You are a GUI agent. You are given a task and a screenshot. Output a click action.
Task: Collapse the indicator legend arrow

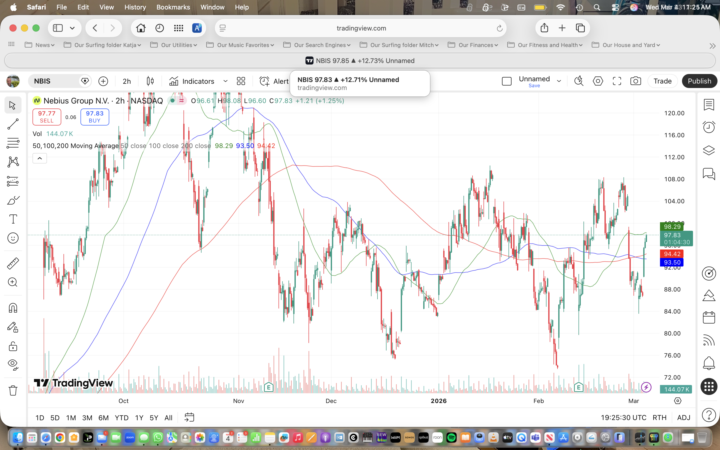39,158
